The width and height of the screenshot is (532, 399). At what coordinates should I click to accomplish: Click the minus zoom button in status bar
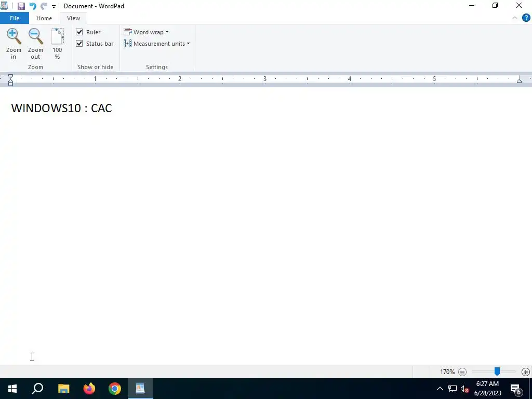click(x=462, y=372)
